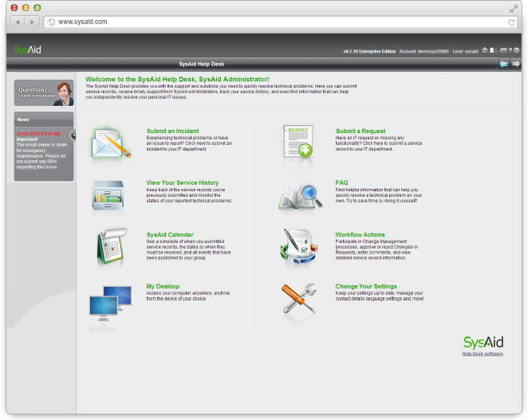Go to home via the house icon
The width and height of the screenshot is (528, 420).
coord(485,50)
